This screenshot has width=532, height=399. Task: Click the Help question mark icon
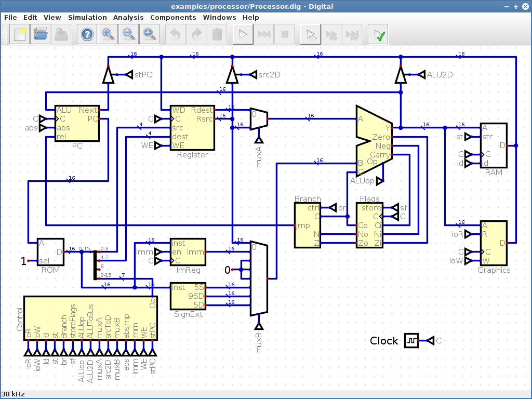click(x=87, y=34)
